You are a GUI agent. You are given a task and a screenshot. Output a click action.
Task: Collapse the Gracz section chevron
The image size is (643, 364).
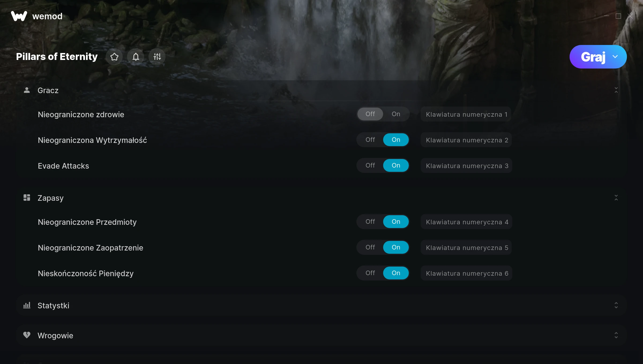(616, 90)
